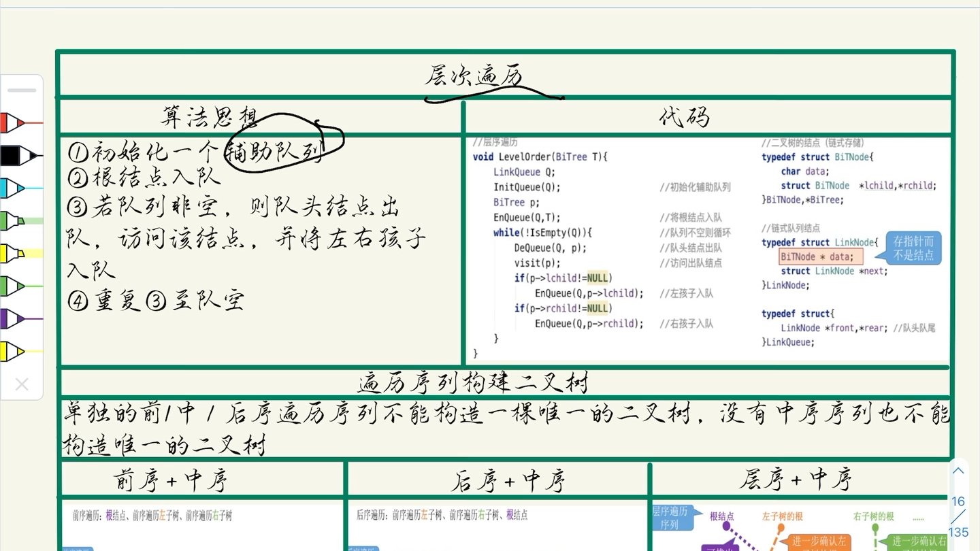Click the InitQueue(Q); code line
The image size is (980, 551).
pos(527,187)
